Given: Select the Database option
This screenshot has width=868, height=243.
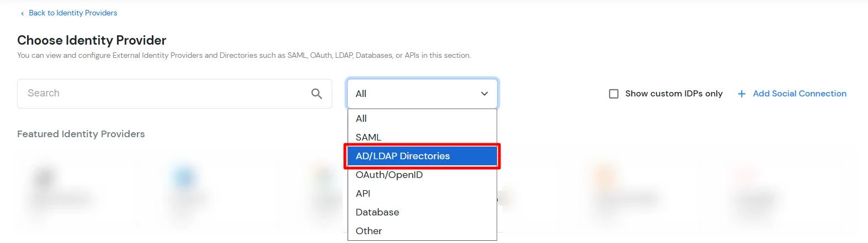Looking at the screenshot, I should click(377, 212).
